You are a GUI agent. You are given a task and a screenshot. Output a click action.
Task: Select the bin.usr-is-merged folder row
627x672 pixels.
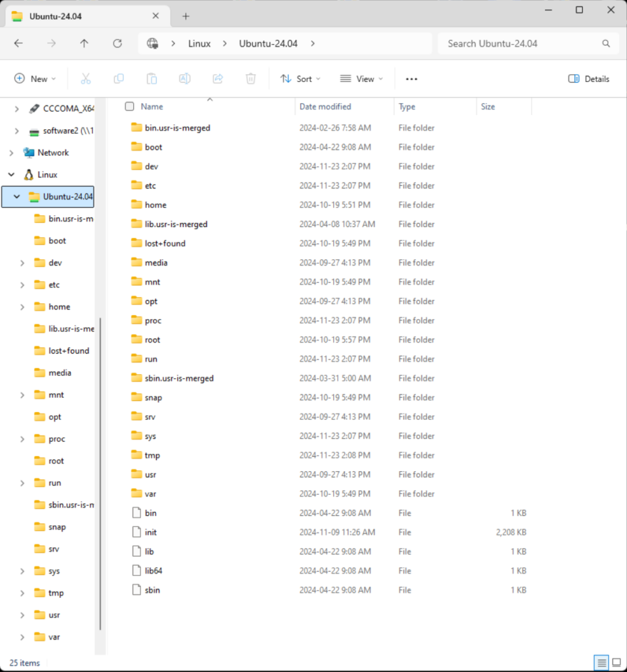pos(329,128)
